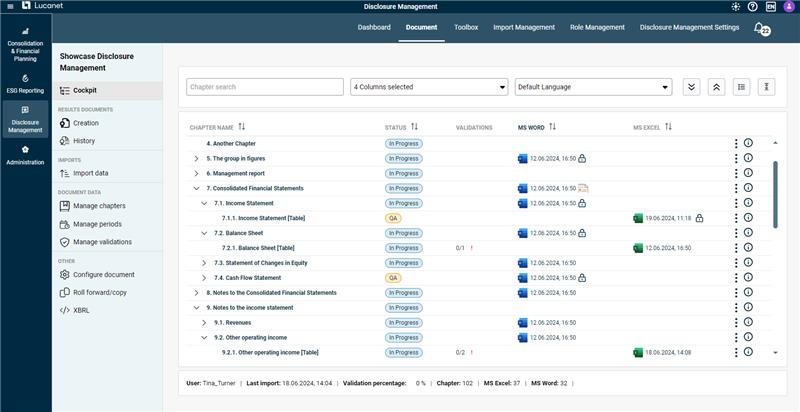Open Manage chapters in the sidebar

pos(99,206)
